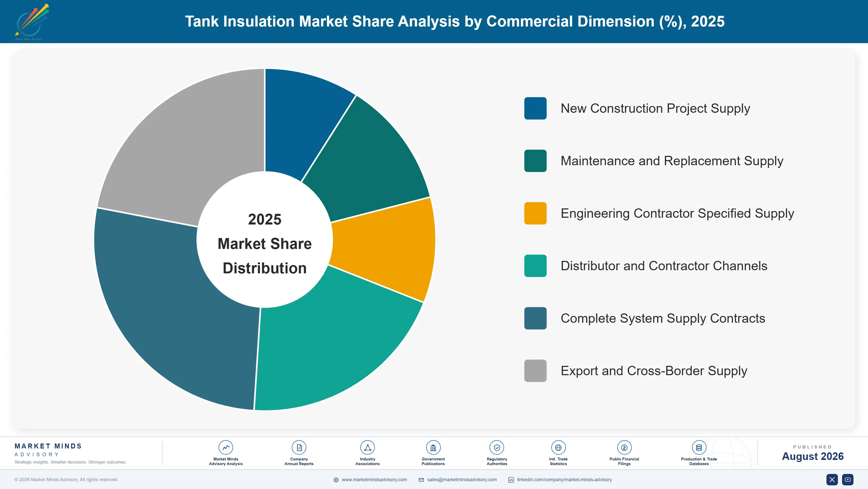The width and height of the screenshot is (868, 489).
Task: Click the Public Financial Filings icon
Action: [624, 447]
